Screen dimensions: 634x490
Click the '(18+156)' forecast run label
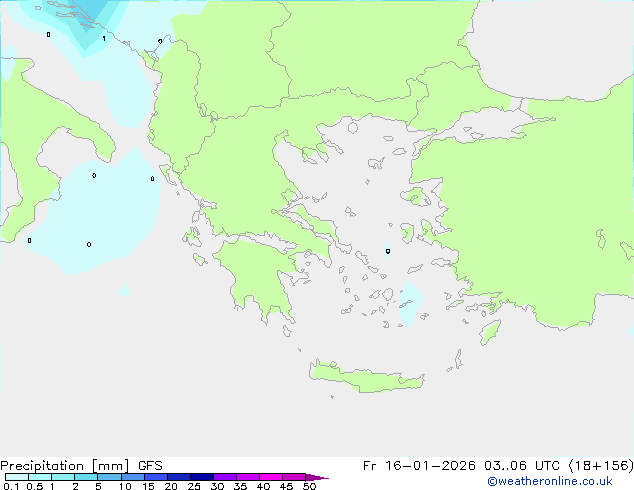point(601,466)
